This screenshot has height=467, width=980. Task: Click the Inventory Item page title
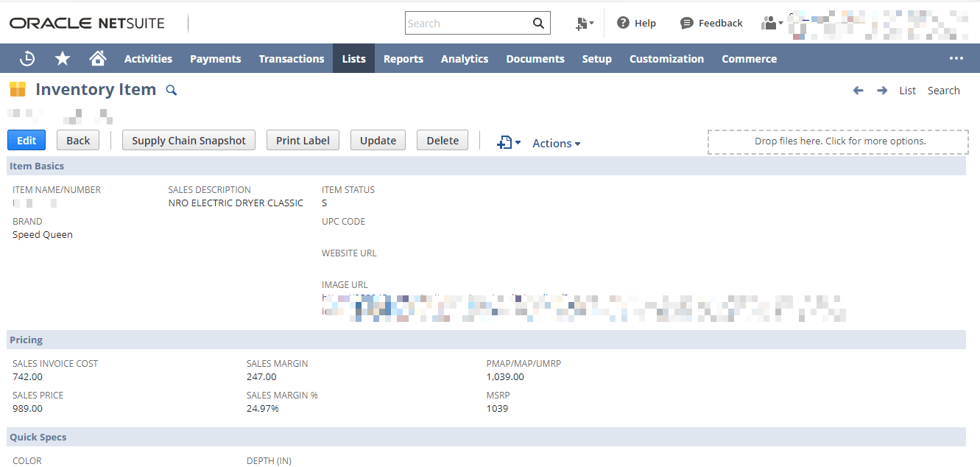pos(96,90)
